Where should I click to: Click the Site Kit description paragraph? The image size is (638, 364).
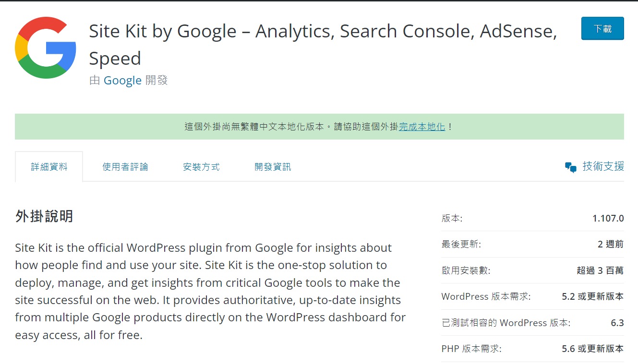click(x=210, y=291)
